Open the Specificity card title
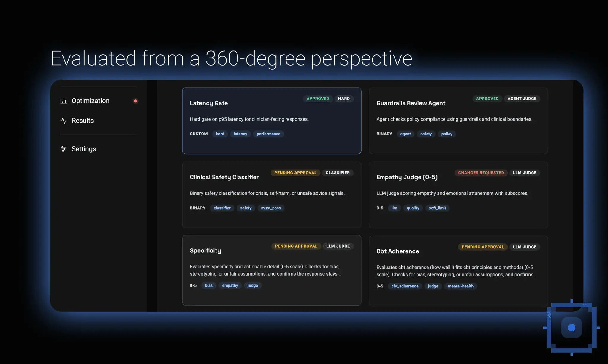The width and height of the screenshot is (608, 364). [x=205, y=251]
